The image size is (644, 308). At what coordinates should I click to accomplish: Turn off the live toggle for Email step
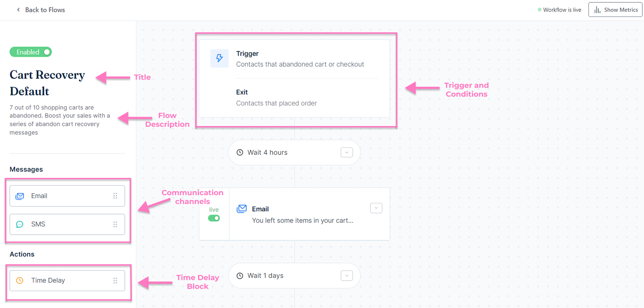214,218
